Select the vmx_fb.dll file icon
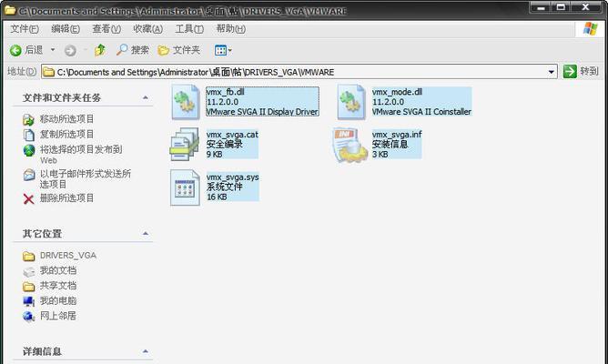Viewport: 608px width, 364px height. click(186, 102)
